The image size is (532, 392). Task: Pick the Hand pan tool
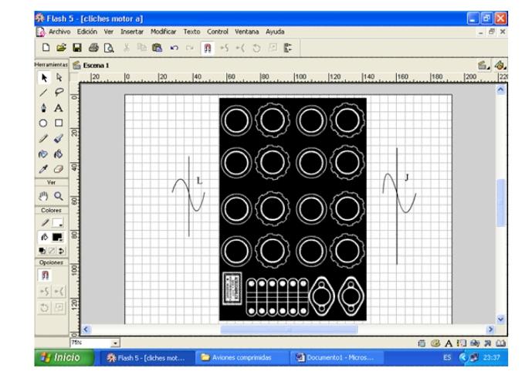pos(43,196)
